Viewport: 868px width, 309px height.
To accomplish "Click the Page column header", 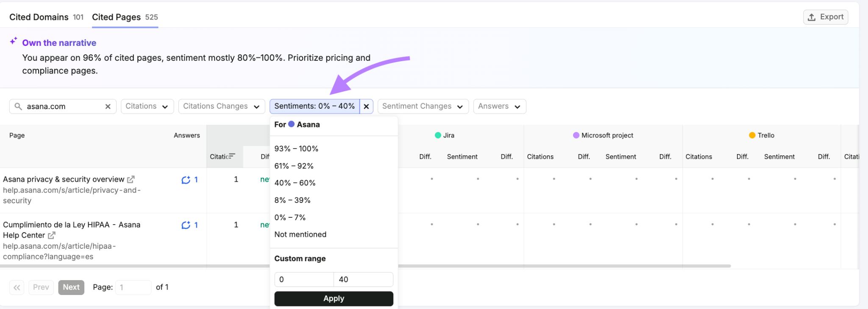I will point(17,135).
